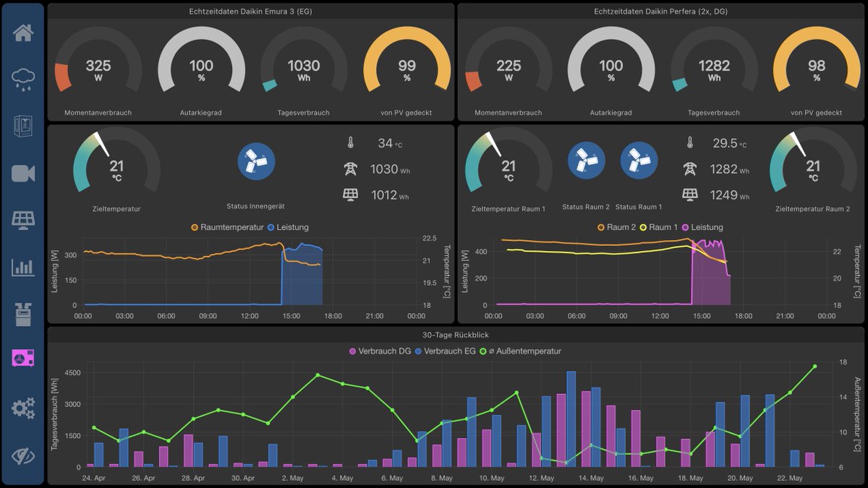Click power pylon icon beside 1030 Wh
868x488 pixels.
click(x=350, y=169)
